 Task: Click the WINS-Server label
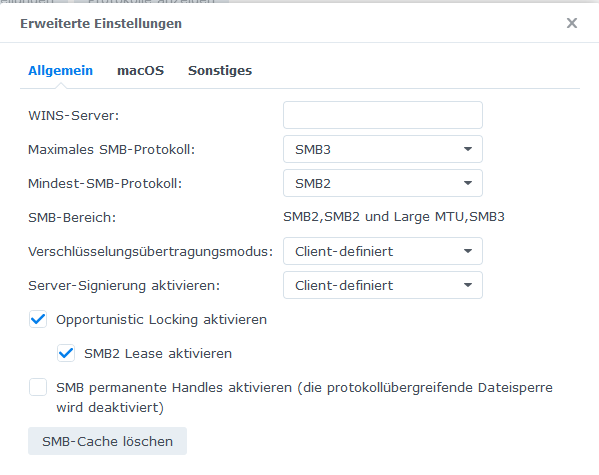coord(74,115)
